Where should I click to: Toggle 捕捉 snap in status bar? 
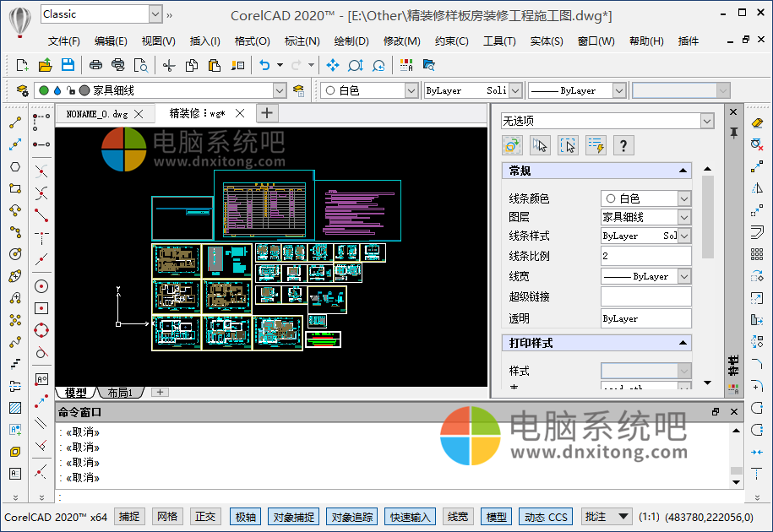[129, 517]
